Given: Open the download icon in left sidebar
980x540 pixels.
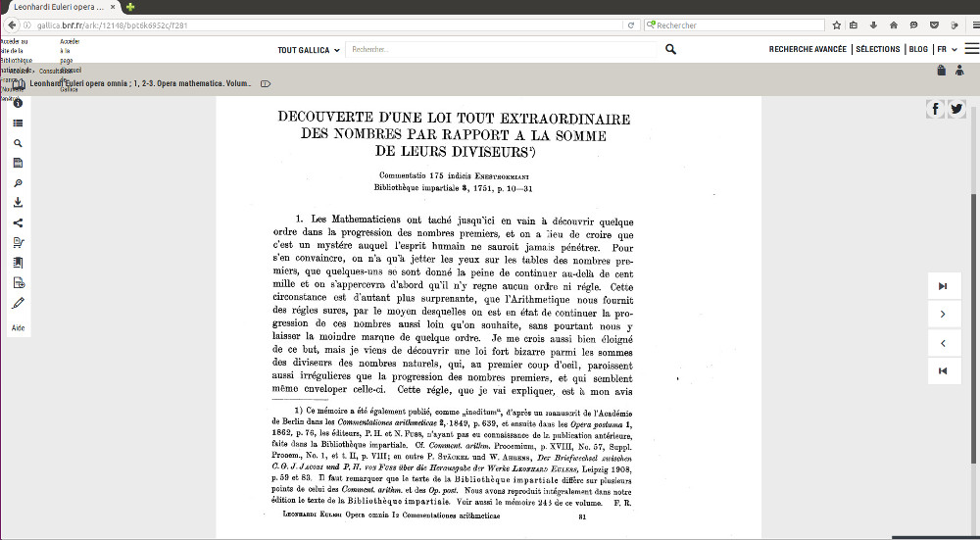Looking at the screenshot, I should click(18, 203).
